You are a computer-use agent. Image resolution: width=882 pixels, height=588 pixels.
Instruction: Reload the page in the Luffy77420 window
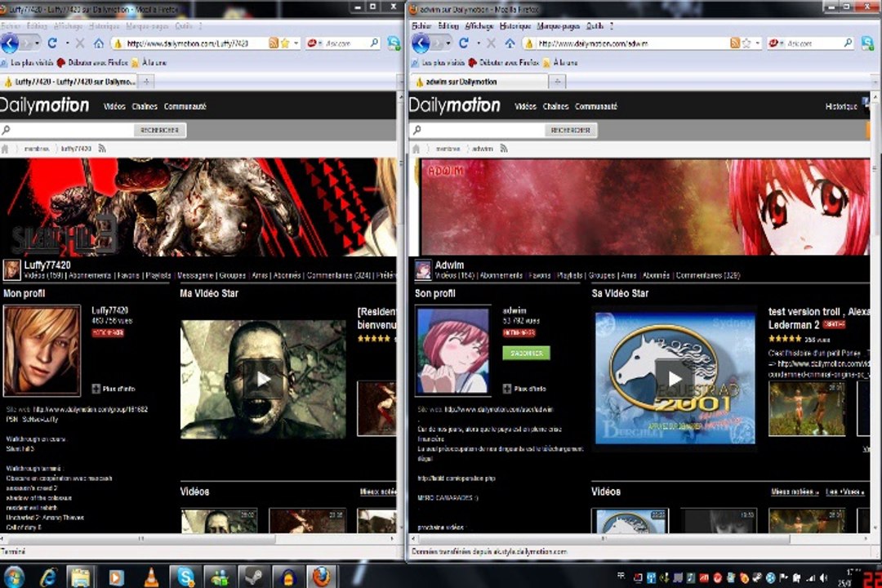tap(52, 42)
